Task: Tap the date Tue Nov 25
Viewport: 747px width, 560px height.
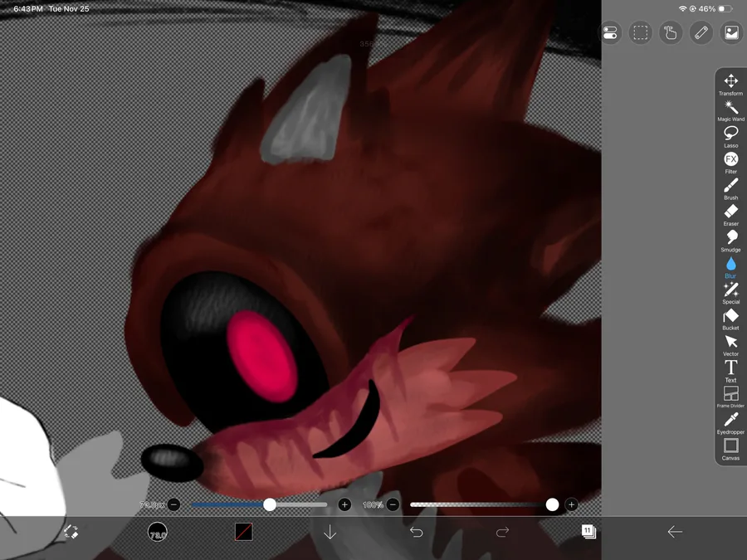Action: (69, 8)
